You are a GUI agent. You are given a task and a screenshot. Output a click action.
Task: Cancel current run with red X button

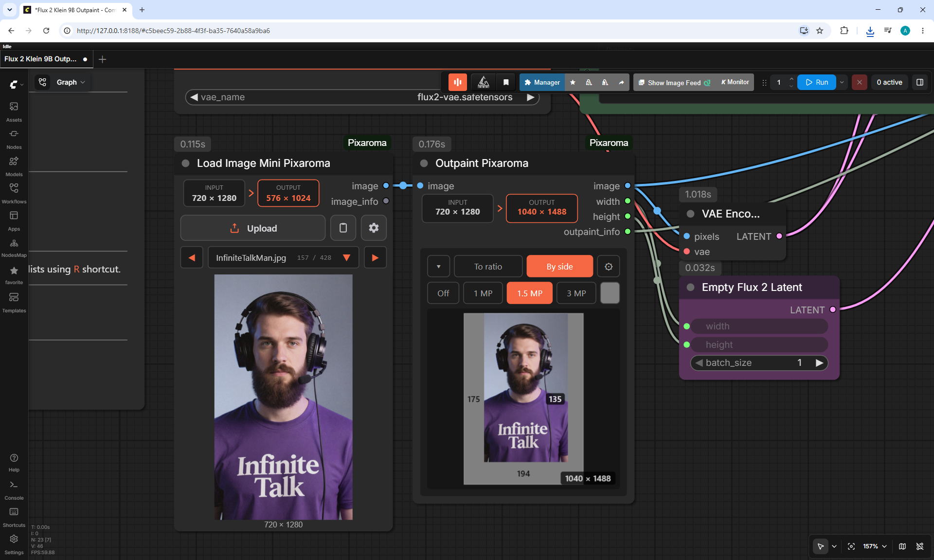point(860,82)
